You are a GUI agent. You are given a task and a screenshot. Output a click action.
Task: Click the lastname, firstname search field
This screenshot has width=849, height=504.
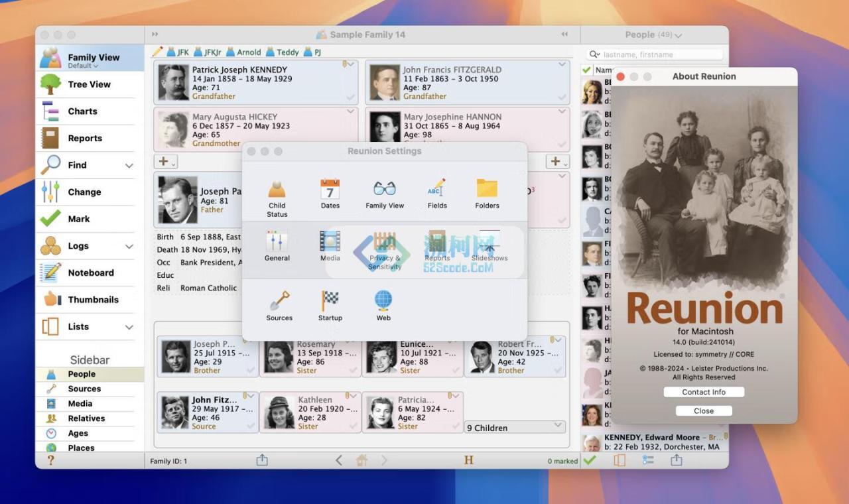click(655, 54)
